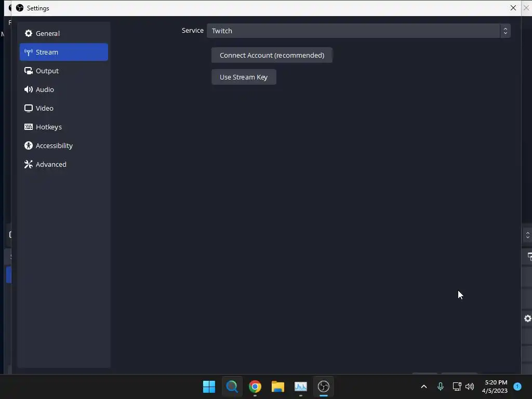This screenshot has width=532, height=399.
Task: Click the Video display icon
Action: coord(29,108)
